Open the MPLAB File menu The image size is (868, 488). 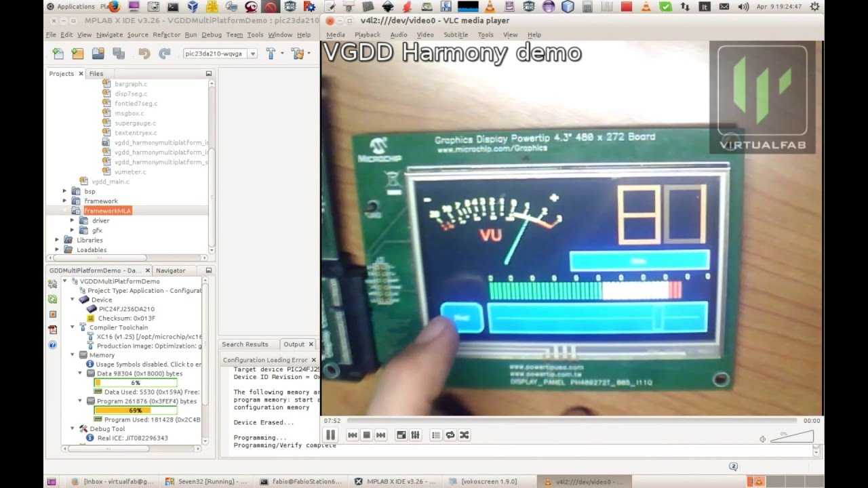tap(51, 35)
